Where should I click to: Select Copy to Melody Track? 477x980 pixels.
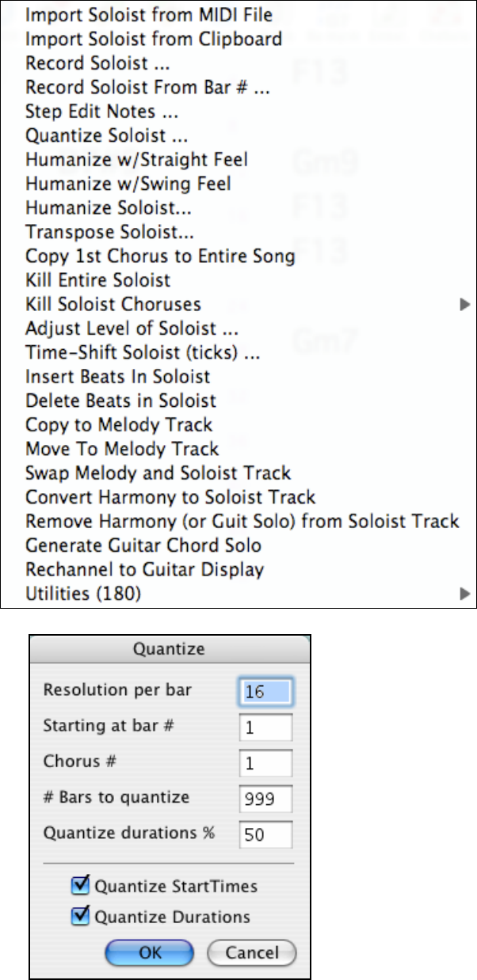click(x=119, y=425)
